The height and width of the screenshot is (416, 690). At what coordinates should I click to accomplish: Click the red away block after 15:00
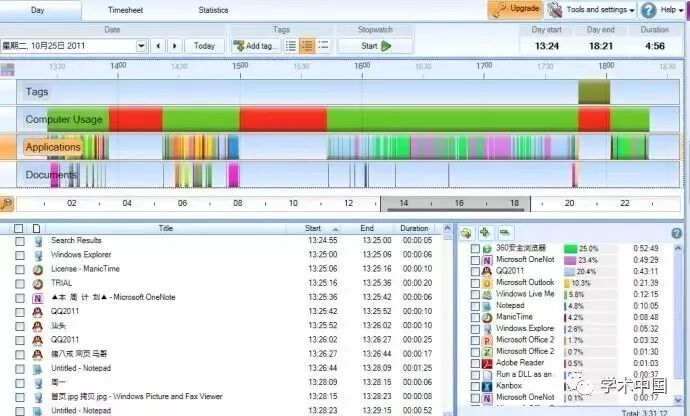(x=283, y=119)
